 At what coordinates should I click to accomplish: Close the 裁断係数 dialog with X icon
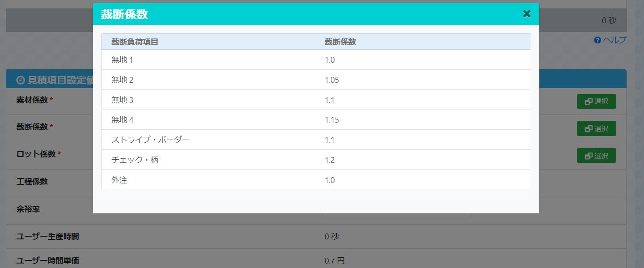click(x=527, y=14)
